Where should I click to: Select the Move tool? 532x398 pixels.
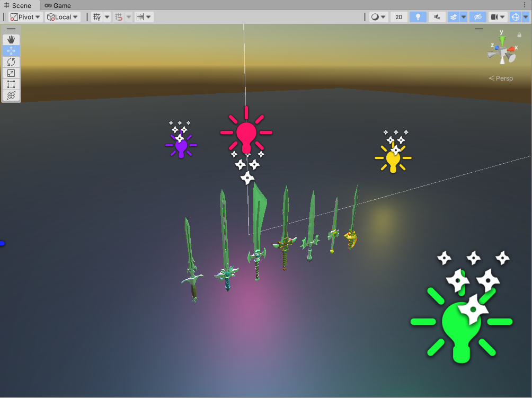11,51
